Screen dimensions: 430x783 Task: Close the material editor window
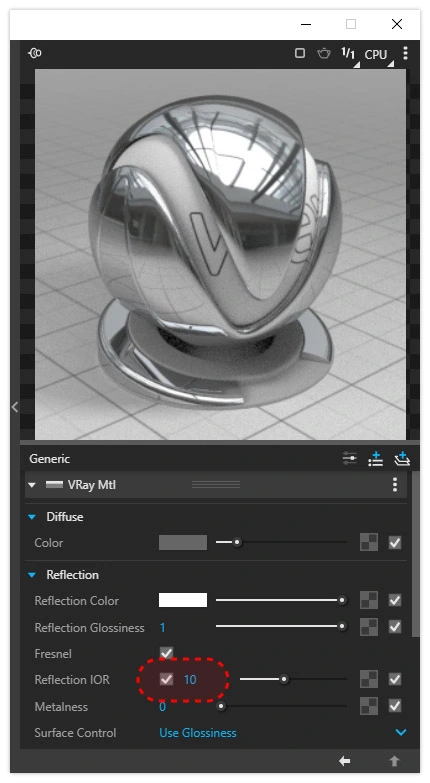[397, 24]
